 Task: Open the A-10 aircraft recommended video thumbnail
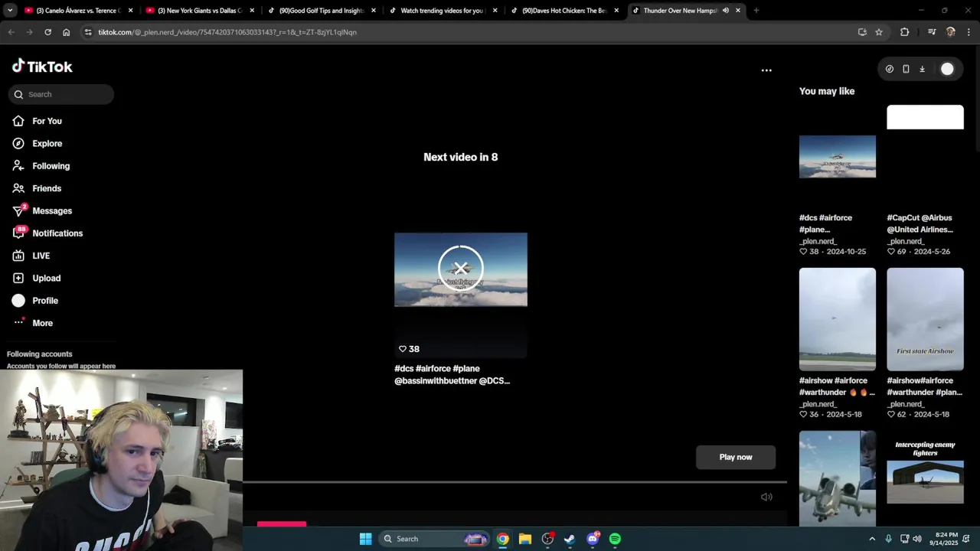838,478
